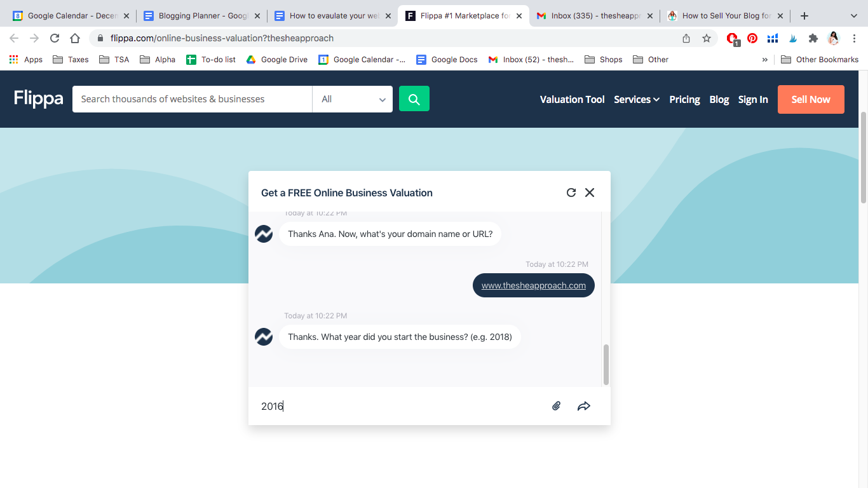Open the search category All dropdown

(353, 99)
